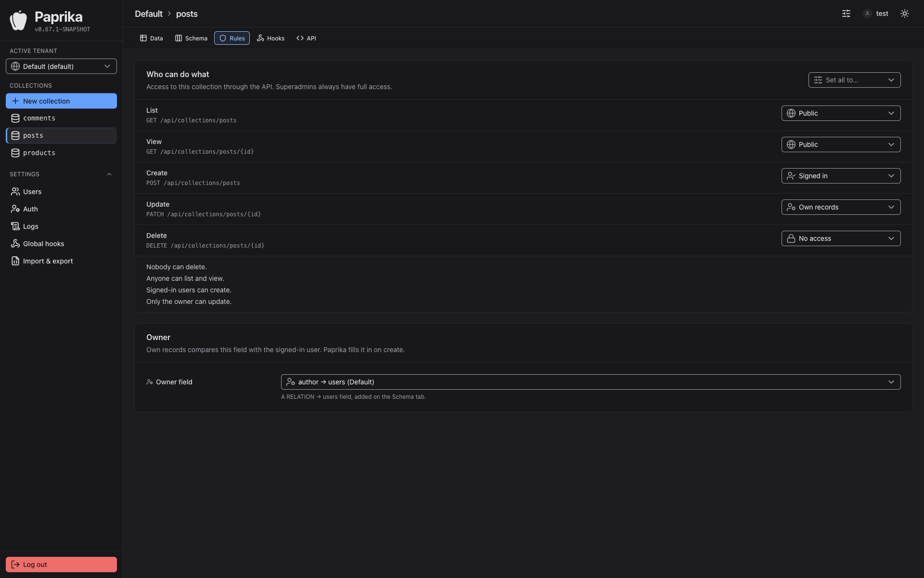Open the Active Tenant Default dropdown

tap(61, 66)
